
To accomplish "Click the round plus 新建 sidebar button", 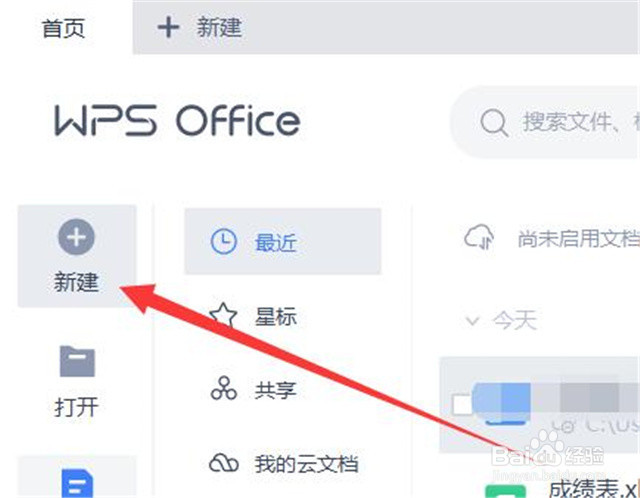I will [77, 256].
